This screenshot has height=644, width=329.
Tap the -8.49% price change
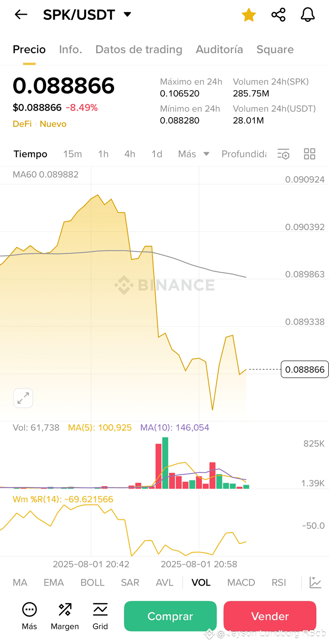(82, 108)
